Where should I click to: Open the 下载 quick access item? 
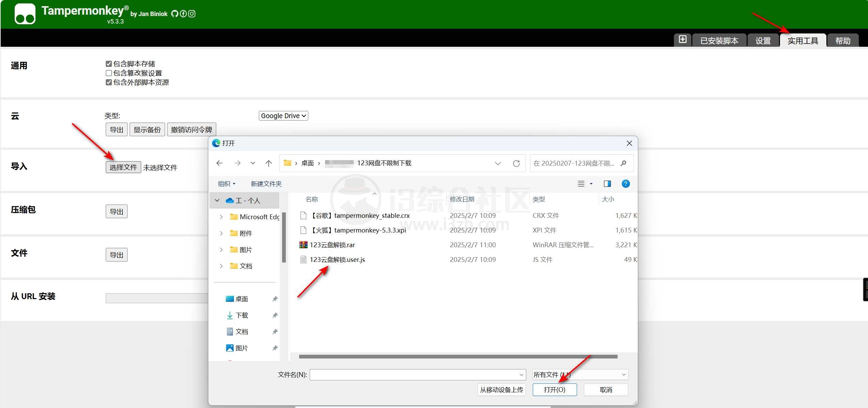[241, 315]
